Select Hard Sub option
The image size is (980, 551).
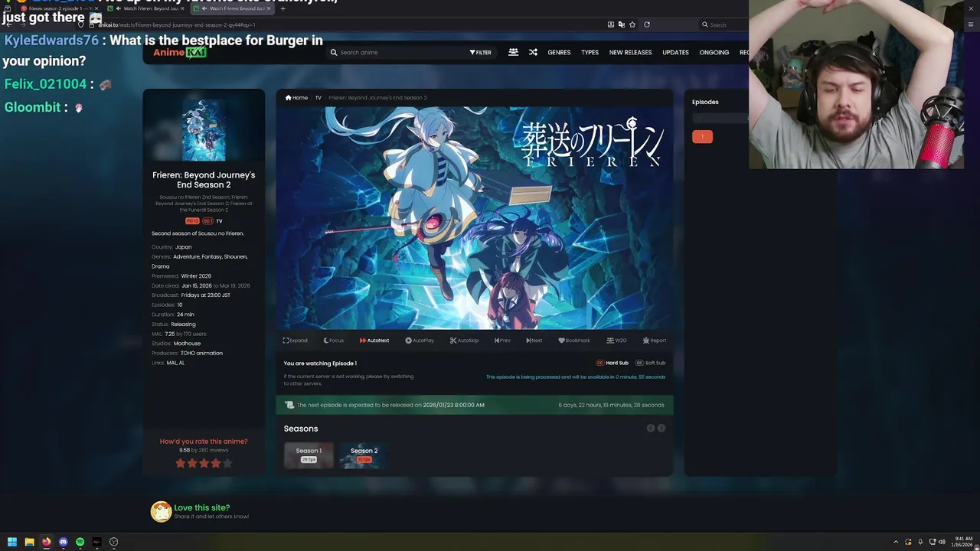tap(612, 363)
